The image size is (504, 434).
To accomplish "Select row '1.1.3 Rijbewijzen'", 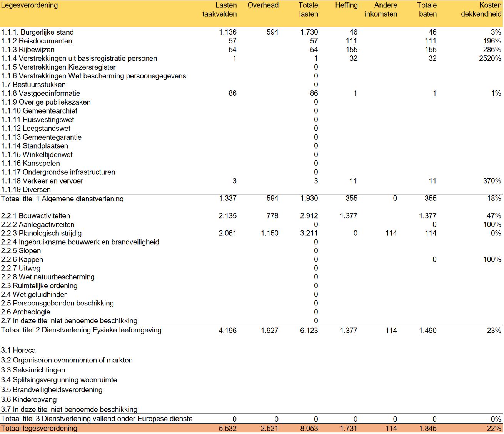I will click(x=252, y=50).
